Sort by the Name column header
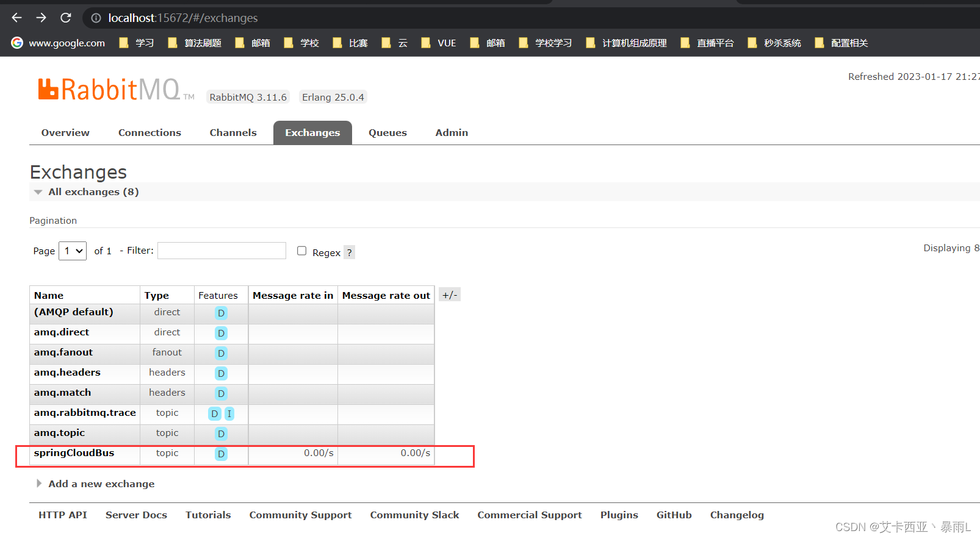Viewport: 980px width, 539px height. pyautogui.click(x=49, y=295)
